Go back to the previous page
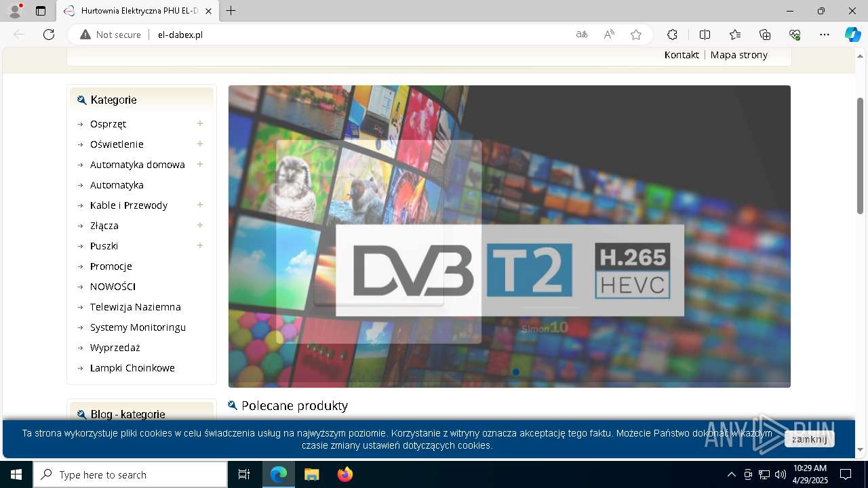Viewport: 868px width, 488px height. 19,35
